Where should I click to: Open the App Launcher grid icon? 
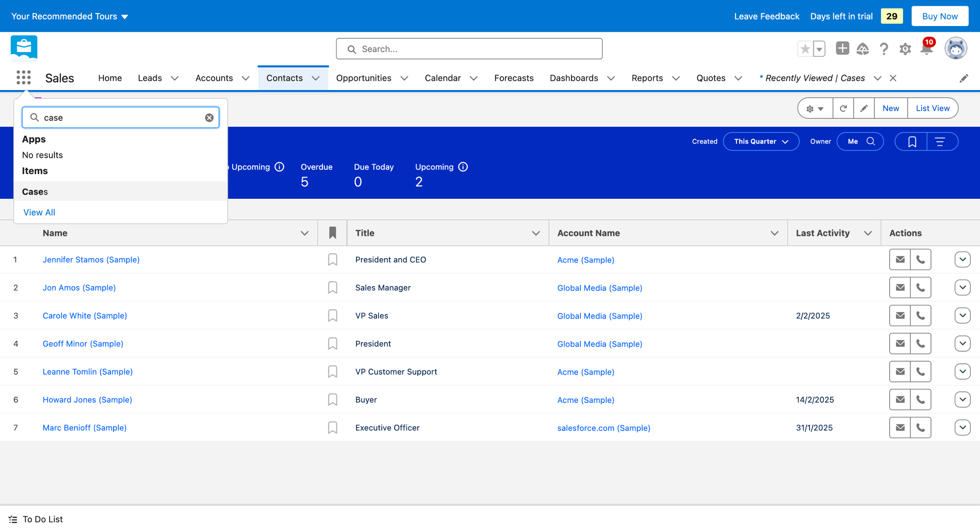23,78
